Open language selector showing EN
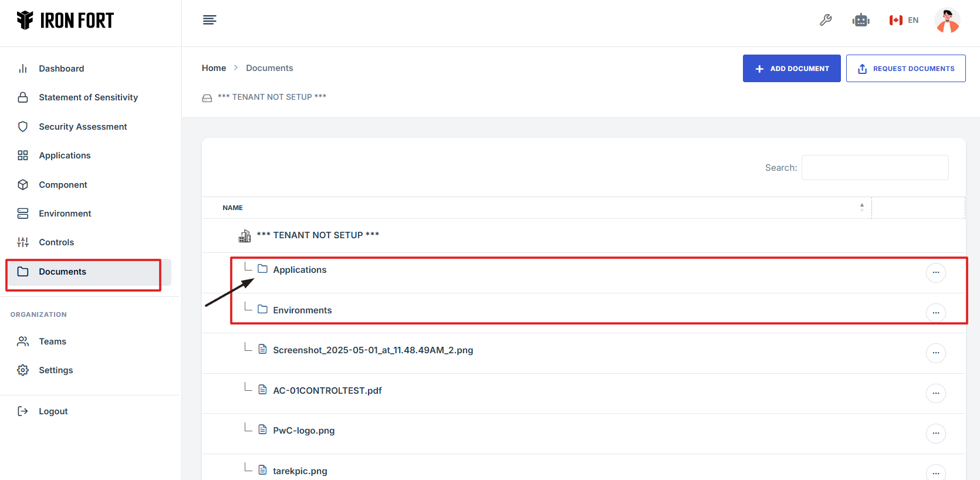The image size is (980, 480). click(904, 21)
